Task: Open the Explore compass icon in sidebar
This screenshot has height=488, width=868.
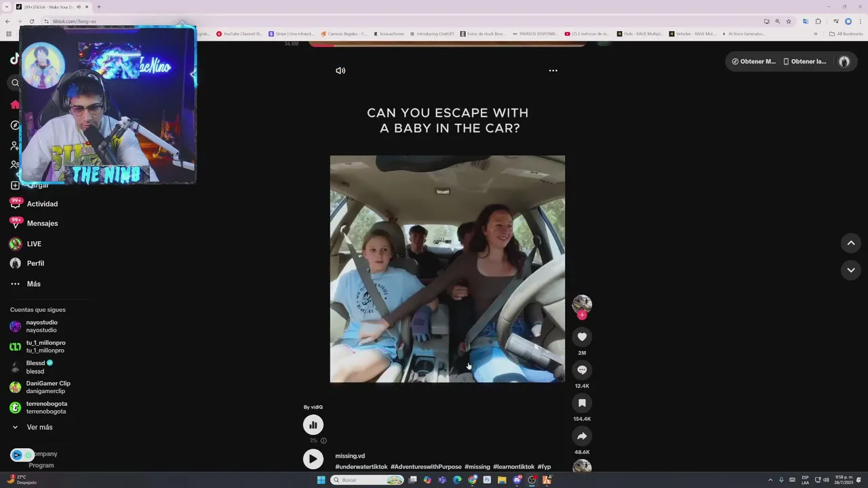Action: pos(15,125)
